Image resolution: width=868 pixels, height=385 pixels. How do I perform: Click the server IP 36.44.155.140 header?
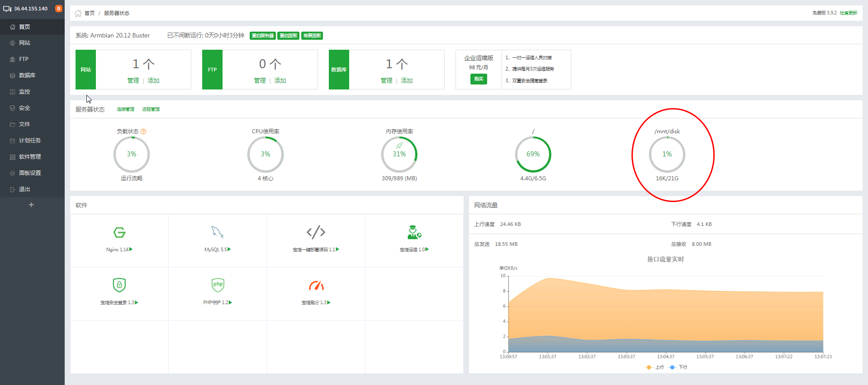(31, 9)
